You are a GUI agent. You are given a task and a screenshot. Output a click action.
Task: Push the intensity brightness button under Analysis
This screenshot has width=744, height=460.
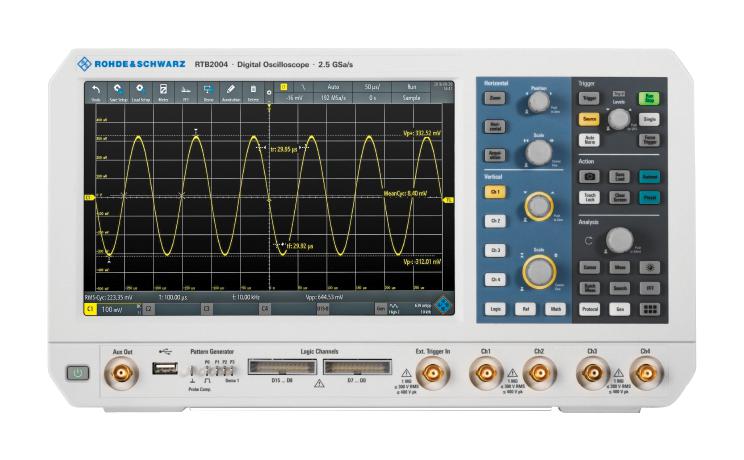click(650, 268)
